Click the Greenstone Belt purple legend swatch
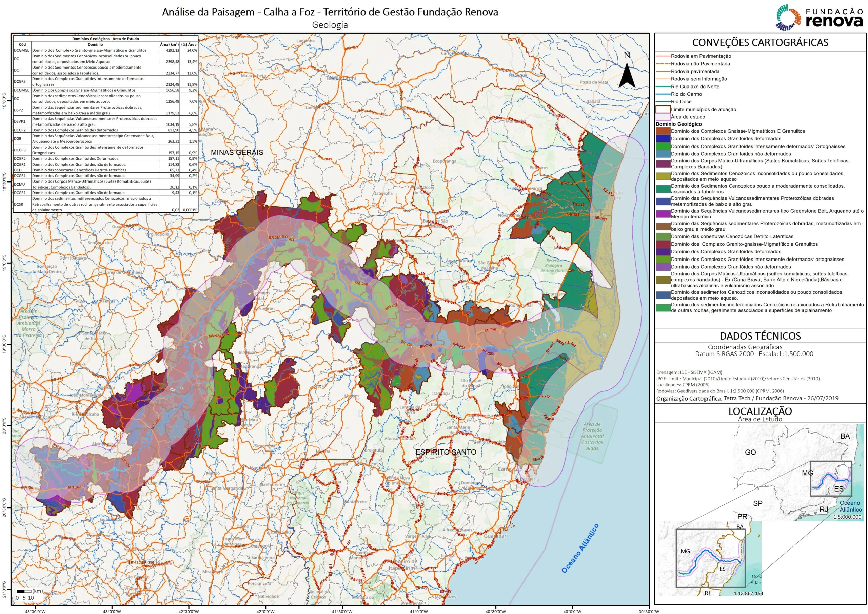868x614 pixels. tap(663, 214)
